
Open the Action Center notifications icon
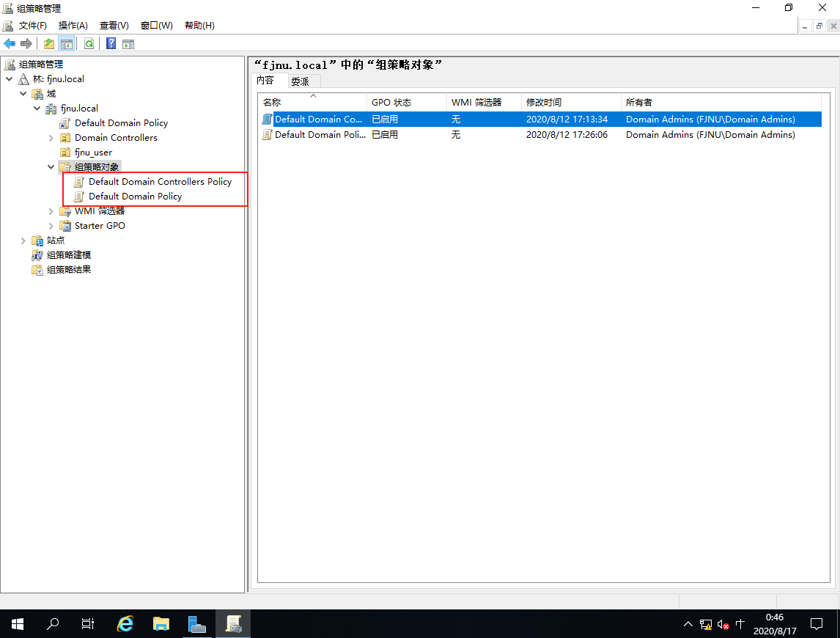pyautogui.click(x=817, y=623)
